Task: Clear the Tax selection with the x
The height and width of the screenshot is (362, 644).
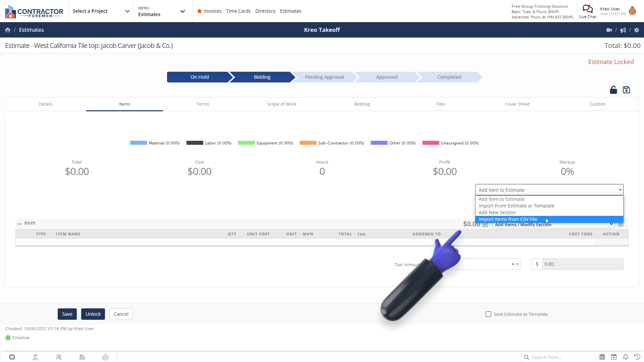Action: (x=513, y=264)
